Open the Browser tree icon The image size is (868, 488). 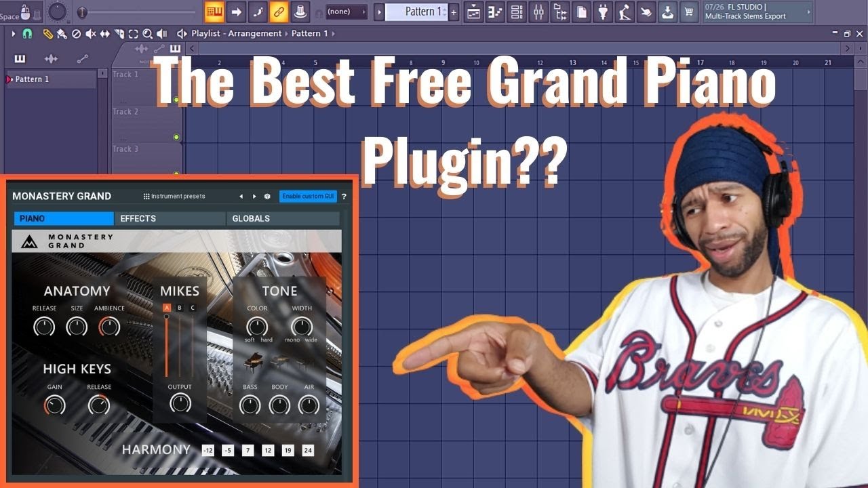[x=560, y=12]
